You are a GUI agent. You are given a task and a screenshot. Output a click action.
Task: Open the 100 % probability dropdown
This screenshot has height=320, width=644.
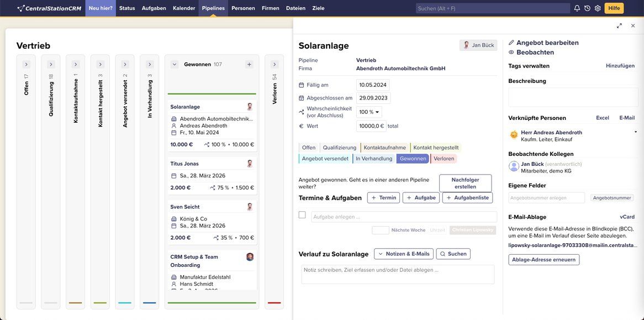tap(369, 112)
